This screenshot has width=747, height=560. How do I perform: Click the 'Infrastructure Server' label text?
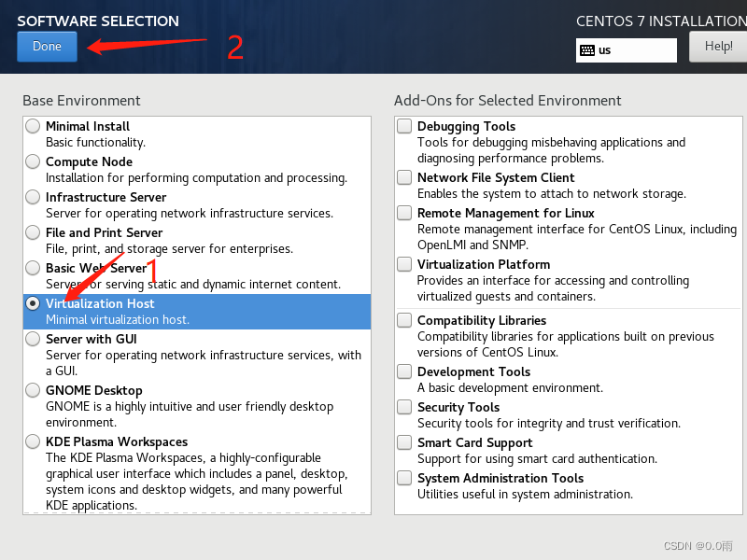pyautogui.click(x=106, y=197)
